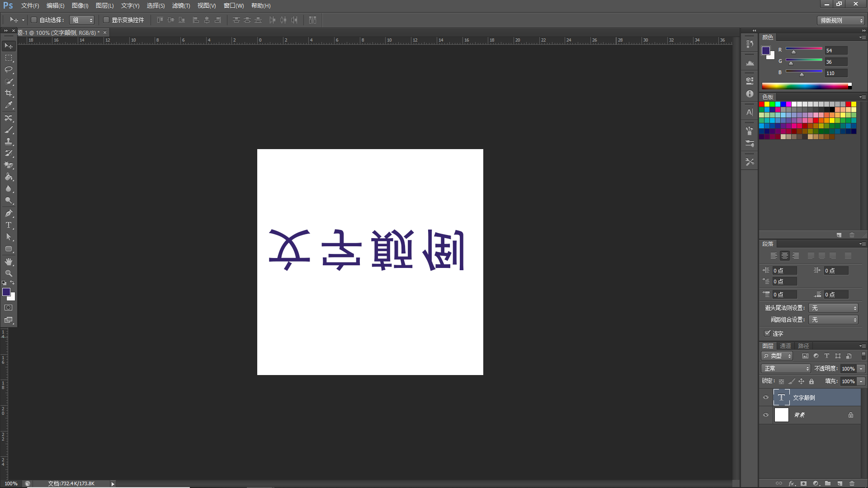Open the blend mode dropdown showing 正常
868x488 pixels.
[x=785, y=368]
